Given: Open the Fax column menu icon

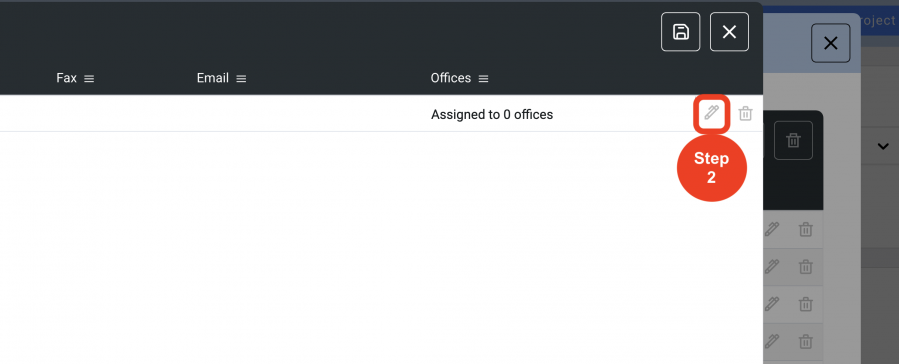Looking at the screenshot, I should click(x=89, y=79).
